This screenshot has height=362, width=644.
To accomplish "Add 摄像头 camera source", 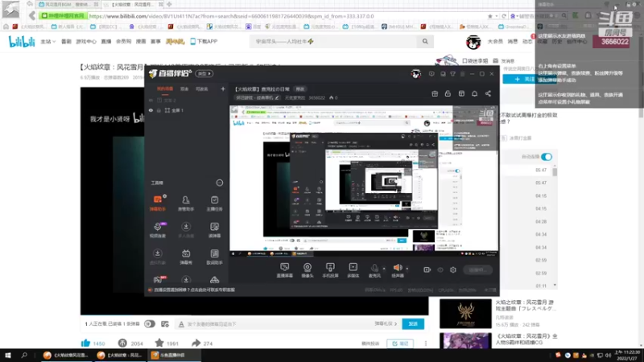I will pyautogui.click(x=308, y=270).
